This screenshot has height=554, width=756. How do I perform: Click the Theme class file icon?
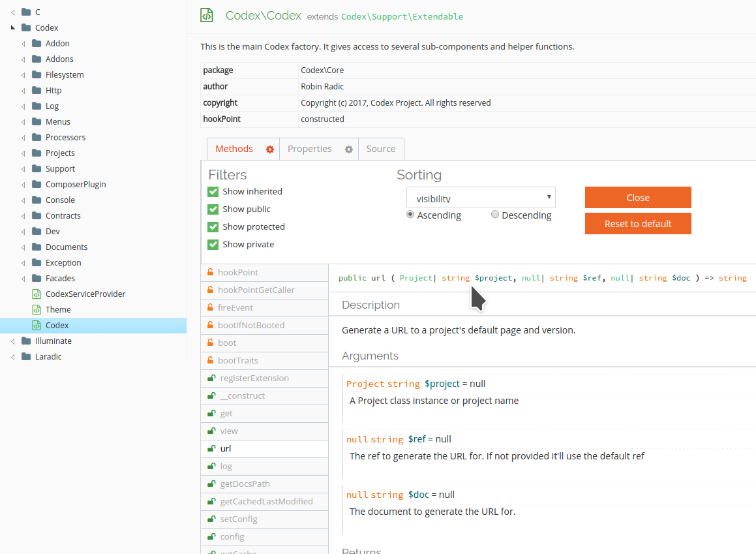(37, 309)
